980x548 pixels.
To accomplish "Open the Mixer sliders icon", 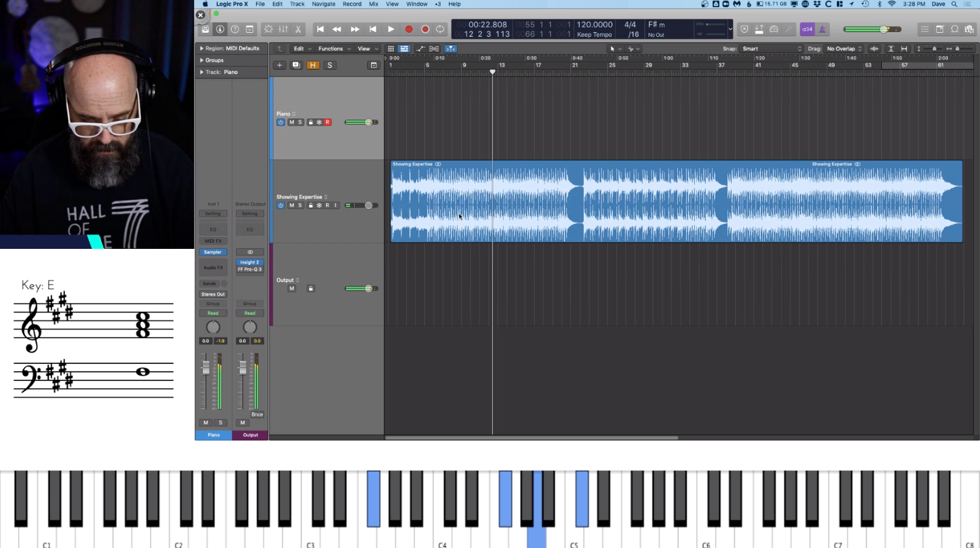I will 283,29.
